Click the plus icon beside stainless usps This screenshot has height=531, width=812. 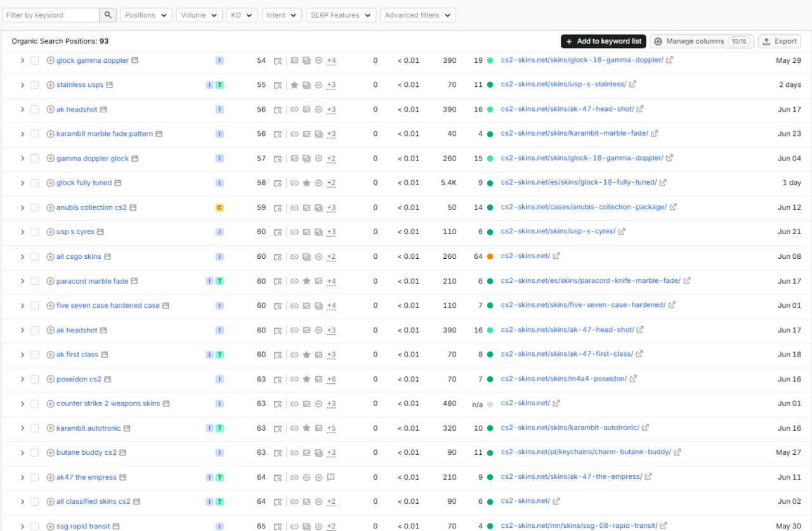pyautogui.click(x=51, y=85)
